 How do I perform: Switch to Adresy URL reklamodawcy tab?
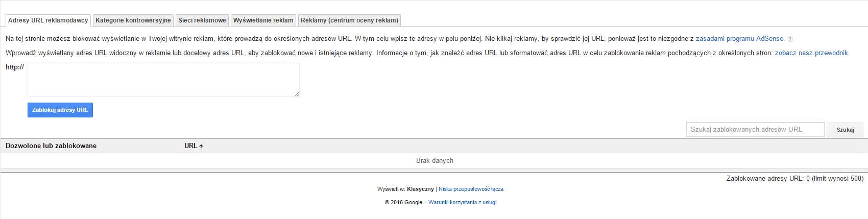click(x=48, y=20)
